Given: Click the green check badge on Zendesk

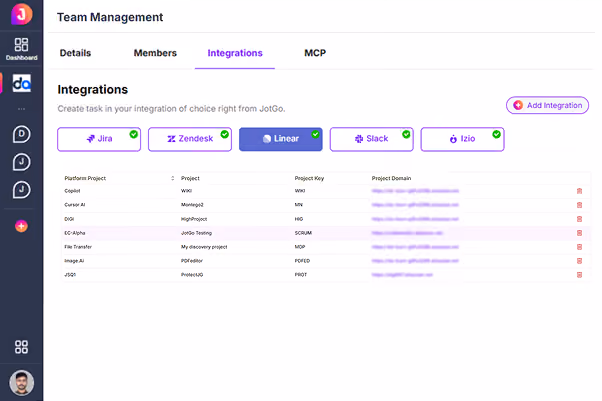Looking at the screenshot, I should pos(225,134).
